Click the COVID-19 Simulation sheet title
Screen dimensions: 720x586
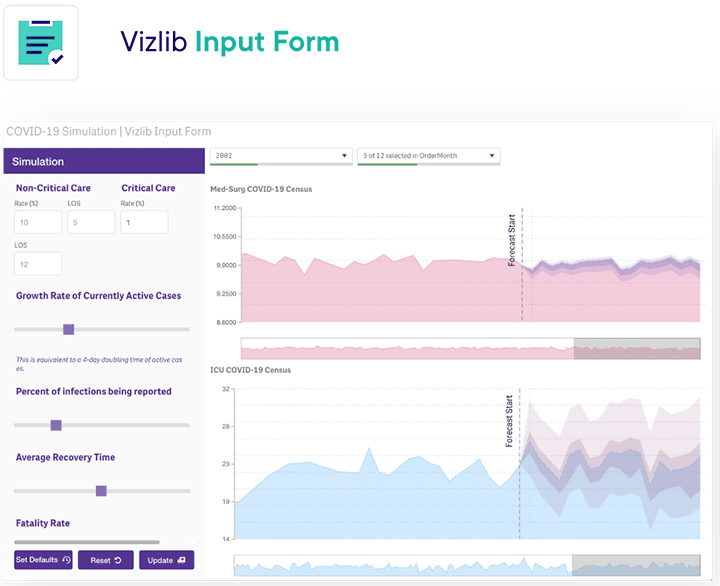pos(109,131)
